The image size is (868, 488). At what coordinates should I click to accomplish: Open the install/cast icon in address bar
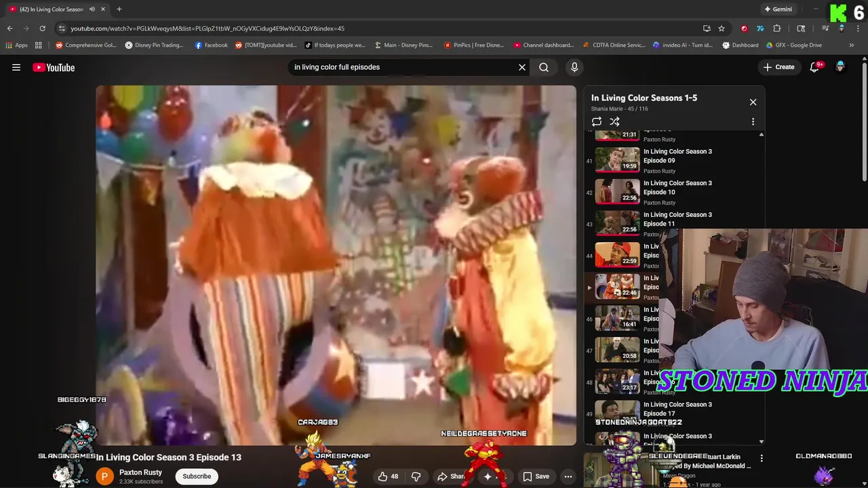707,28
